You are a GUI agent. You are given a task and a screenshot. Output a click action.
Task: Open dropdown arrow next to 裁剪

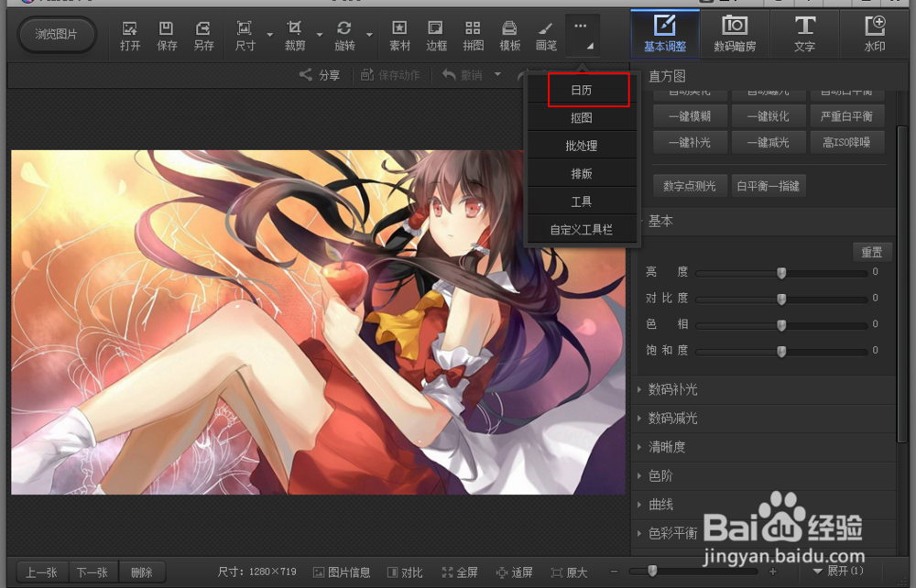pyautogui.click(x=319, y=35)
